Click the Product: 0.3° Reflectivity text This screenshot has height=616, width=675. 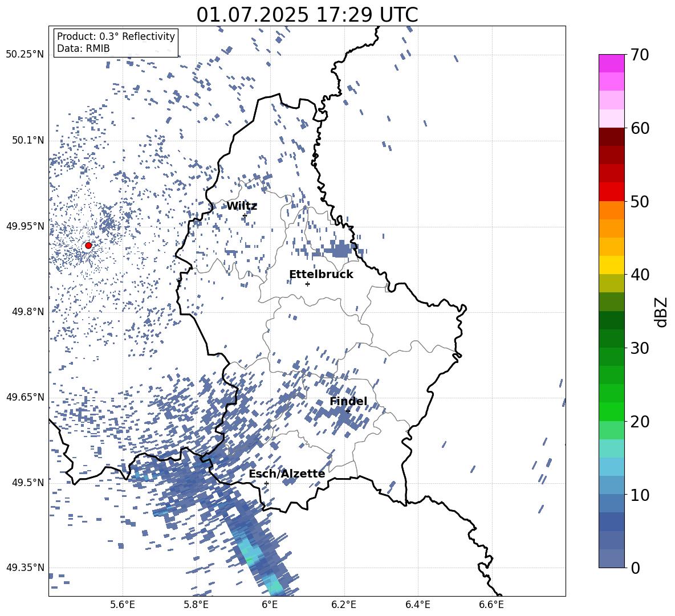116,36
